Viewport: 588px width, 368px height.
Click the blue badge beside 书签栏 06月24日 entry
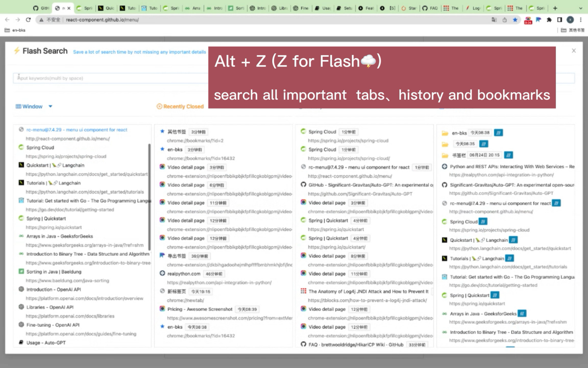point(508,155)
